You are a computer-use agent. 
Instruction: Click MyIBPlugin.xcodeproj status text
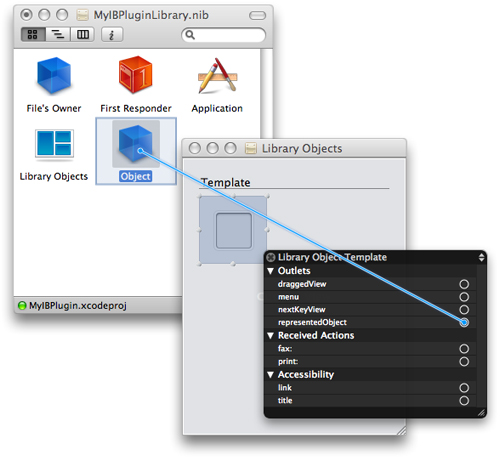78,305
